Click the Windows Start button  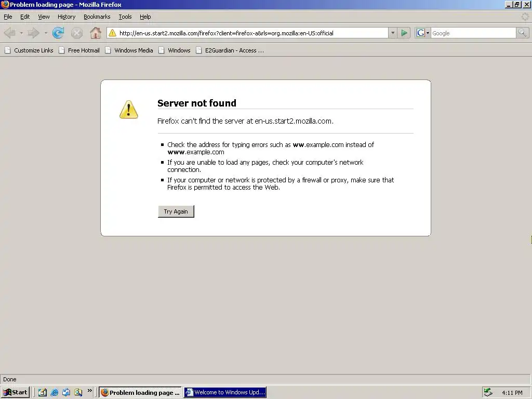15,392
